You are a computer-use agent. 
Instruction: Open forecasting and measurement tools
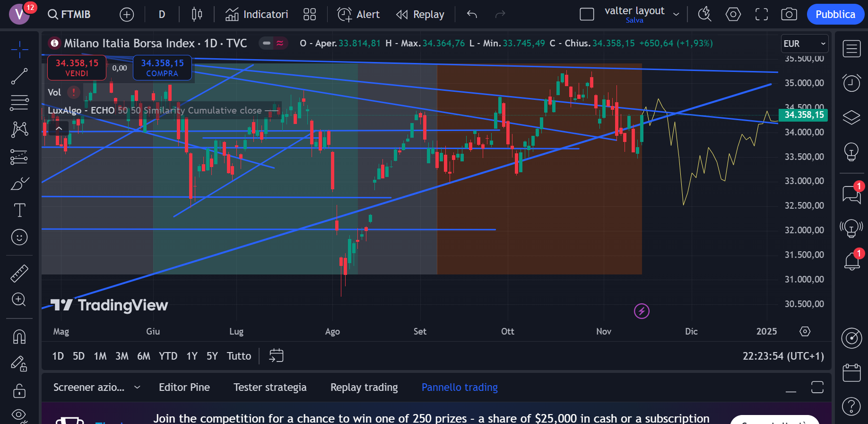(19, 157)
